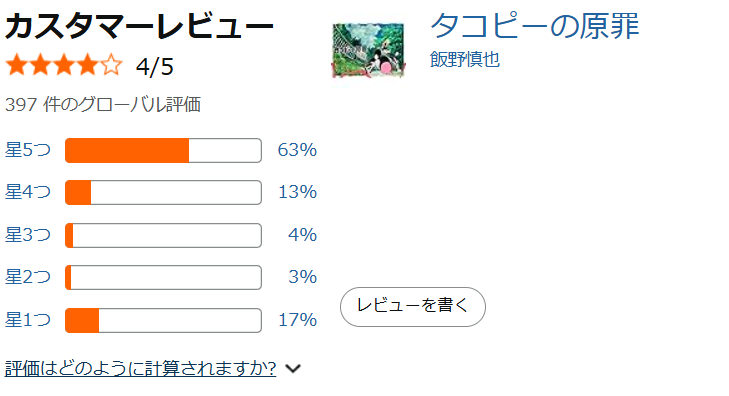This screenshot has height=396, width=729.
Task: Open the タコピーの原罪 cover thumbnail
Action: (x=368, y=50)
